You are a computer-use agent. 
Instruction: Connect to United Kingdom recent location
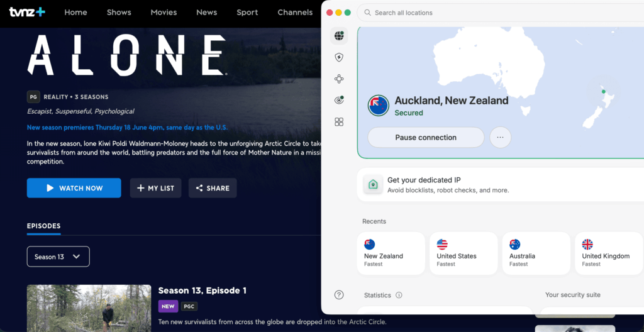[x=609, y=253]
